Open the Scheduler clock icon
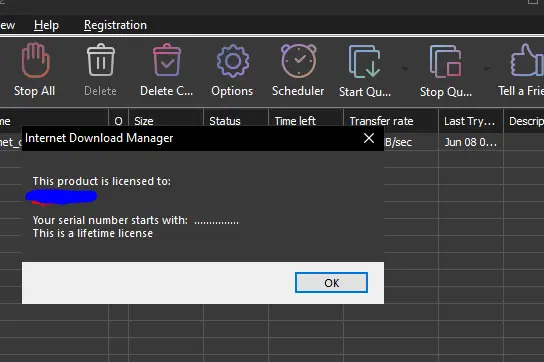Image resolution: width=544 pixels, height=362 pixels. point(298,61)
